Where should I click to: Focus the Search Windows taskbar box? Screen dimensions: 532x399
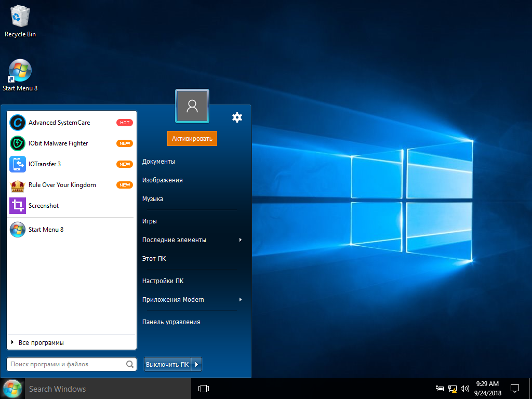pyautogui.click(x=108, y=389)
